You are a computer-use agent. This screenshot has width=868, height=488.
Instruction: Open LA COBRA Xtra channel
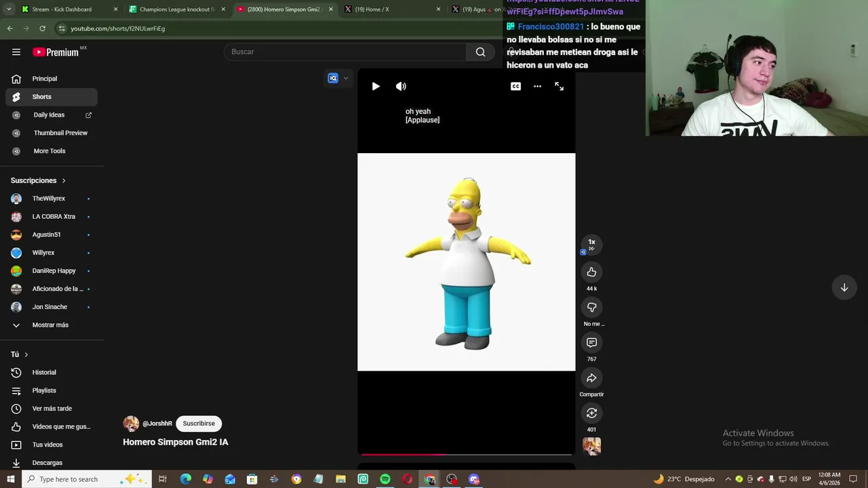tap(52, 216)
